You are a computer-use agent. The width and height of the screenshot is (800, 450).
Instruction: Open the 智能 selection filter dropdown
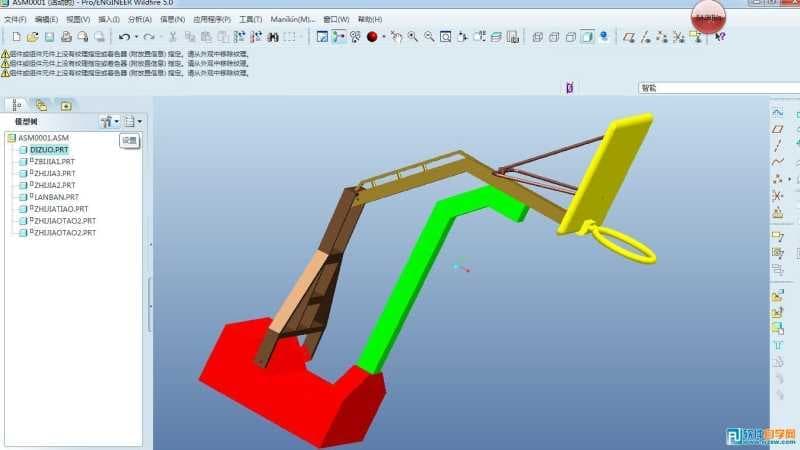pos(719,88)
